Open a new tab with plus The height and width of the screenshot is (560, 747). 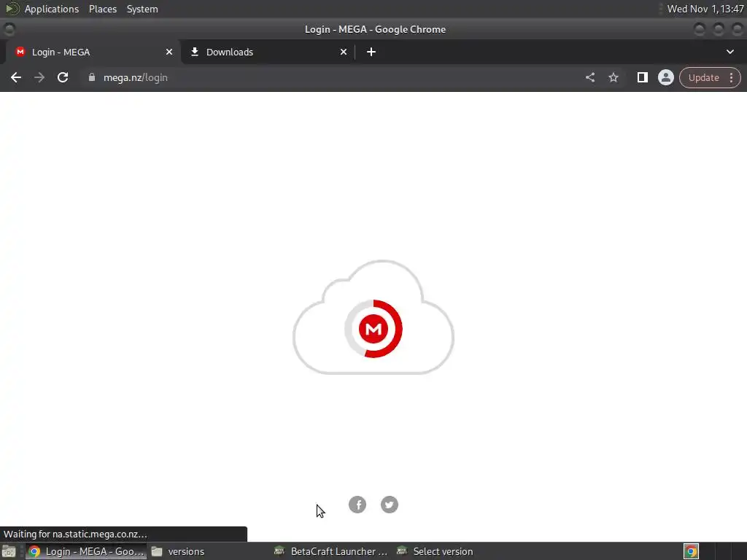tap(371, 52)
